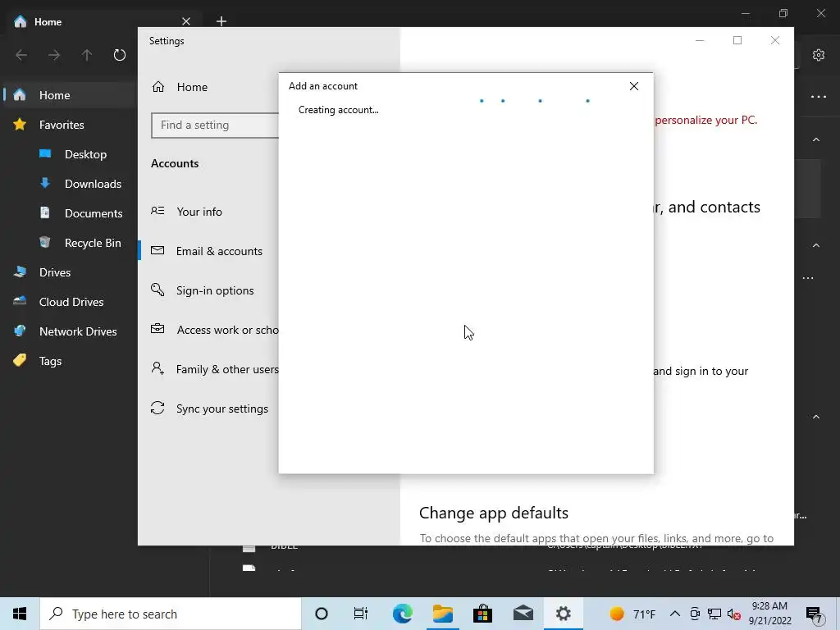Click the Tags label icon in sidebar
Image resolution: width=840 pixels, height=630 pixels.
[x=20, y=360]
